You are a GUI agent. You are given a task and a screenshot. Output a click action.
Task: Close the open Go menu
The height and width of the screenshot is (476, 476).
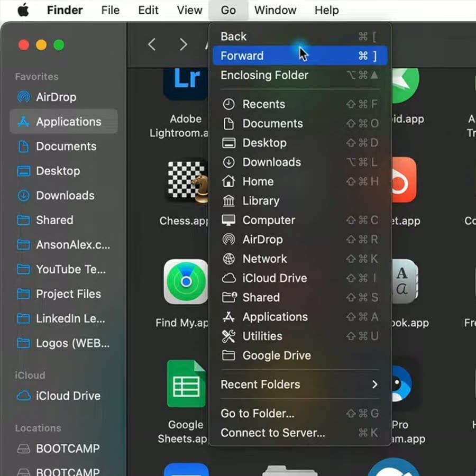228,10
